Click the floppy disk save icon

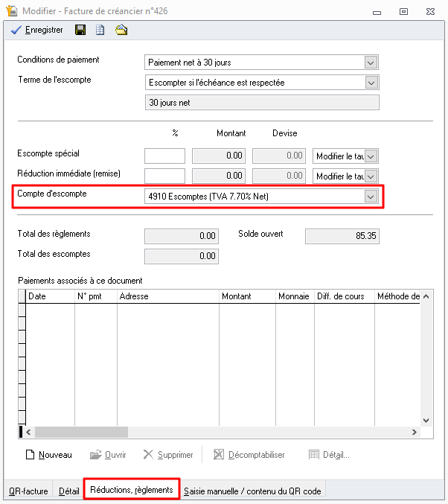[x=80, y=31]
